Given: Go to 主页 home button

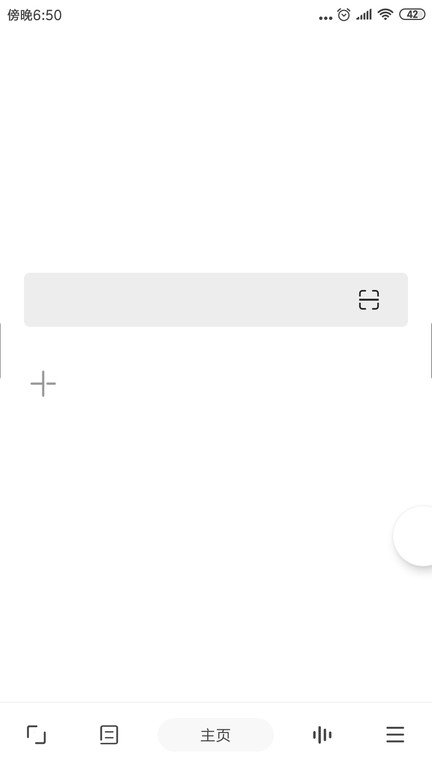Looking at the screenshot, I should click(216, 735).
